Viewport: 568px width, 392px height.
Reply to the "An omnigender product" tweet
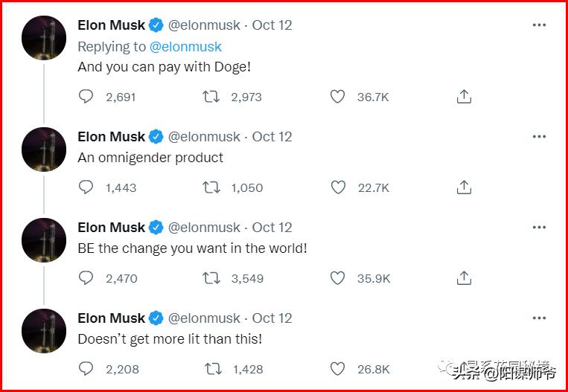tap(86, 187)
